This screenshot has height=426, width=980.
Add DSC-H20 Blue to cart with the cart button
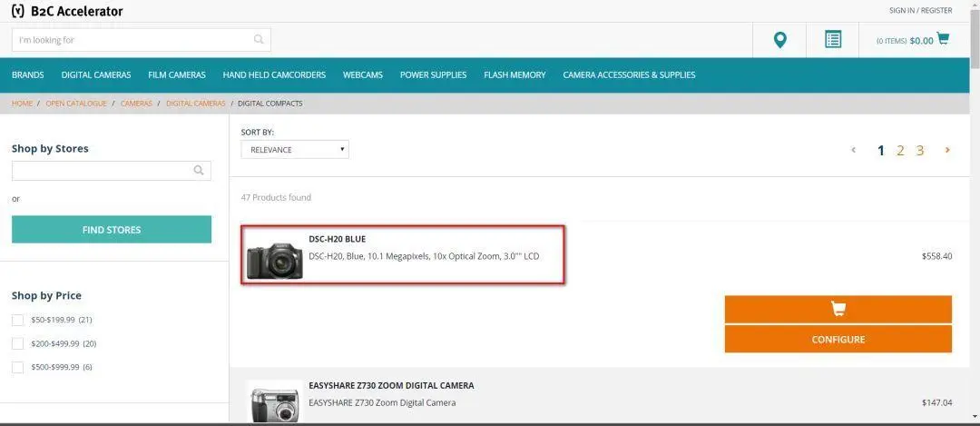click(x=838, y=310)
